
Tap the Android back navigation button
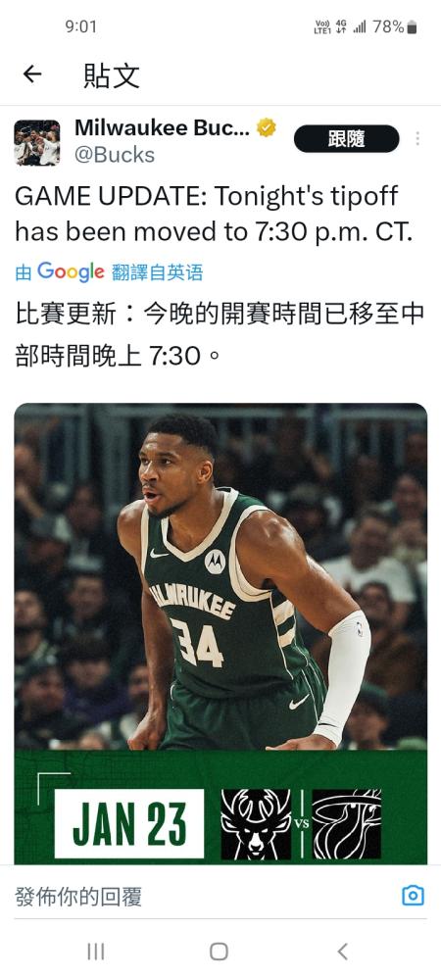tap(342, 952)
